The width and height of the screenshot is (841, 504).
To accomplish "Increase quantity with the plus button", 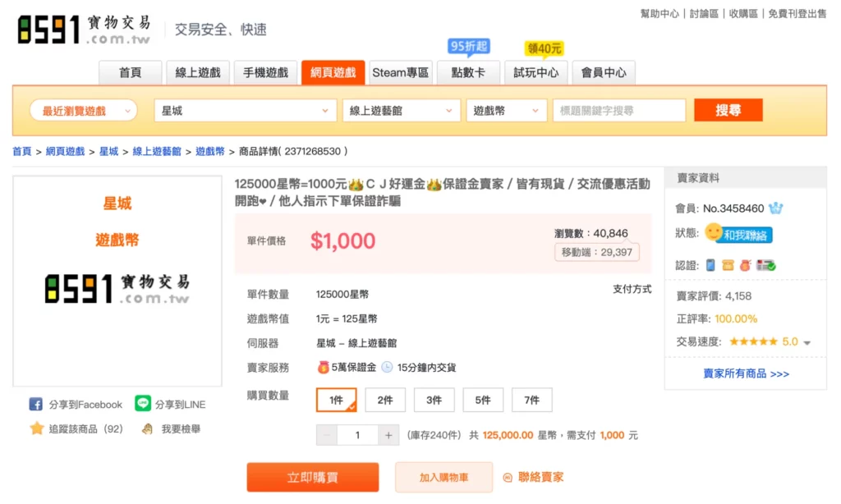I will (388, 436).
